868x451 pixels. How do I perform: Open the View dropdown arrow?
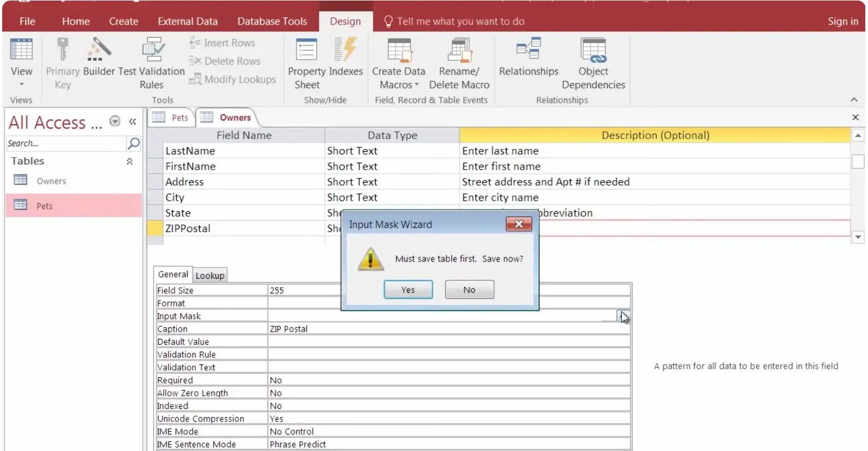[x=21, y=84]
